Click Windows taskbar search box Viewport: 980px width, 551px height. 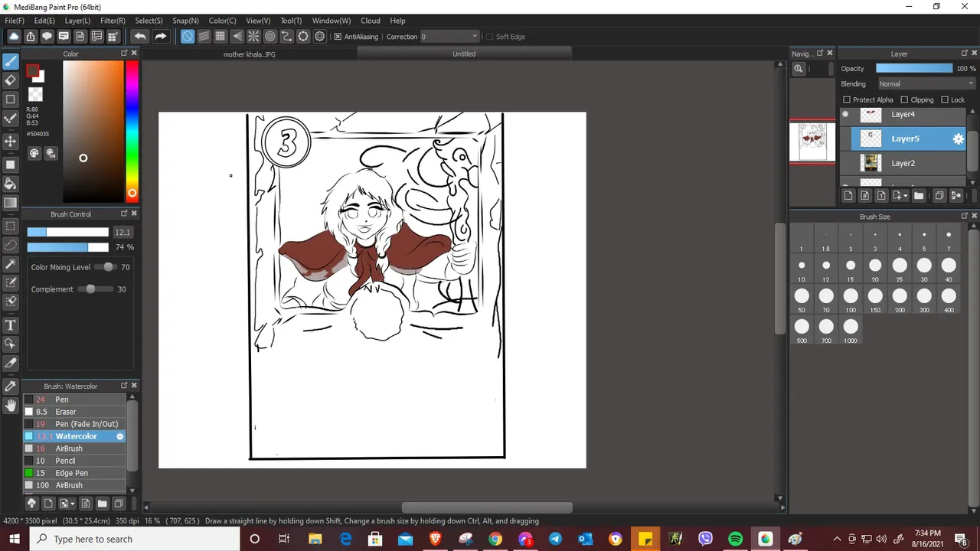pos(134,539)
